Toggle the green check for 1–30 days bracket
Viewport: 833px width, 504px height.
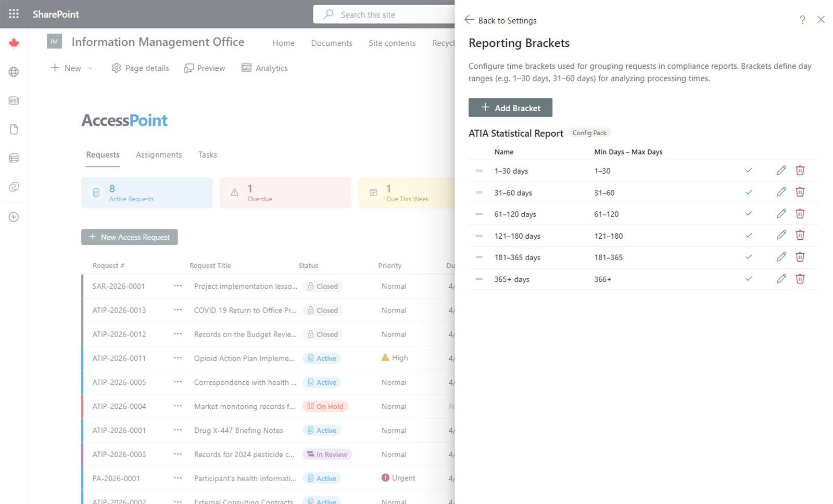[749, 170]
